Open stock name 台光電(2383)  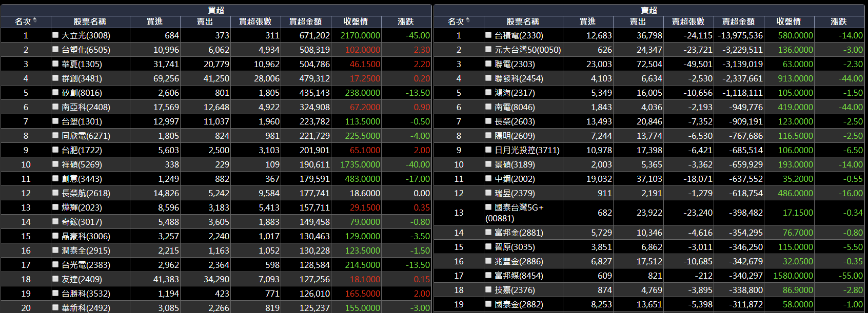pyautogui.click(x=86, y=265)
